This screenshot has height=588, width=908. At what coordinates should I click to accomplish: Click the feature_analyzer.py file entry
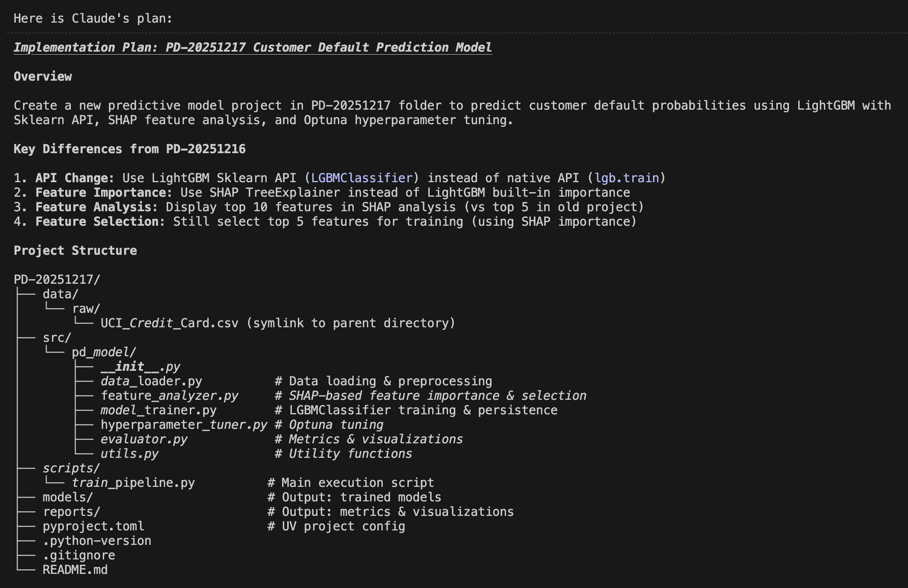point(169,396)
